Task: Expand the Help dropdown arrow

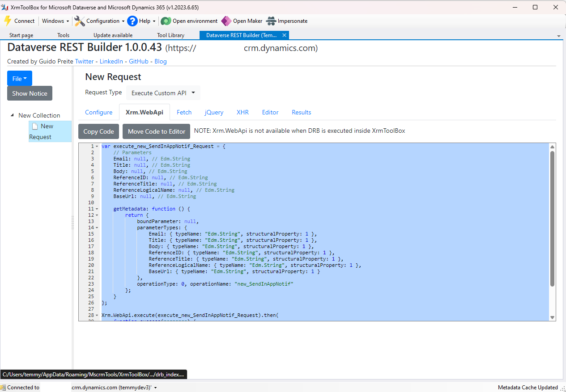Action: pyautogui.click(x=154, y=21)
